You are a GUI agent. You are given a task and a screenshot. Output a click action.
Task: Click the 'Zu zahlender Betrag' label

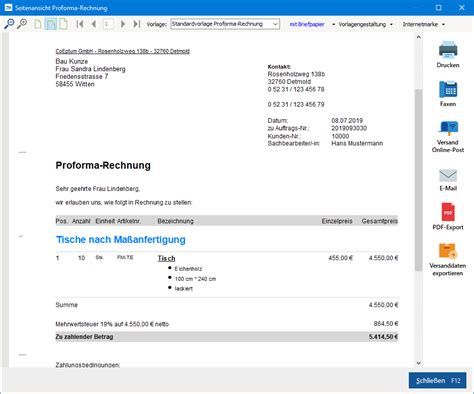coord(84,337)
